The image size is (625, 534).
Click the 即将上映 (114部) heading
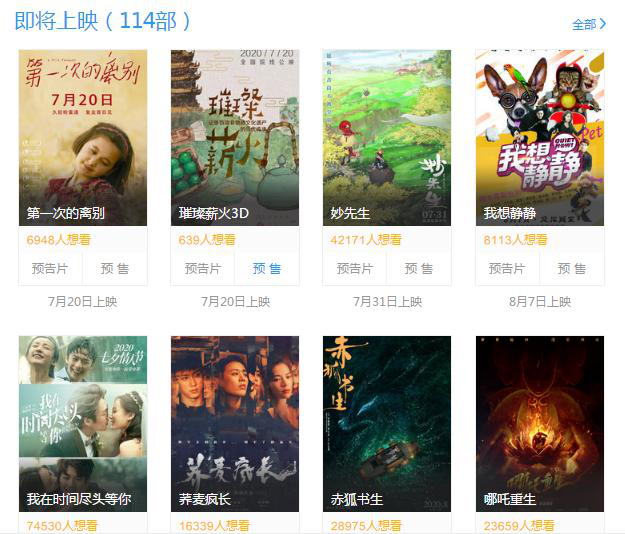[x=103, y=21]
